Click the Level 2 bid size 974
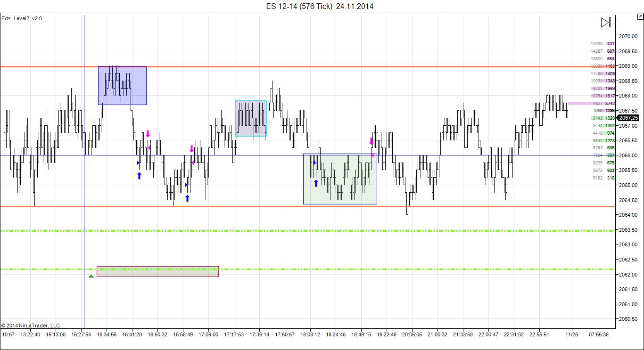This screenshot has height=350, width=644. (x=611, y=133)
